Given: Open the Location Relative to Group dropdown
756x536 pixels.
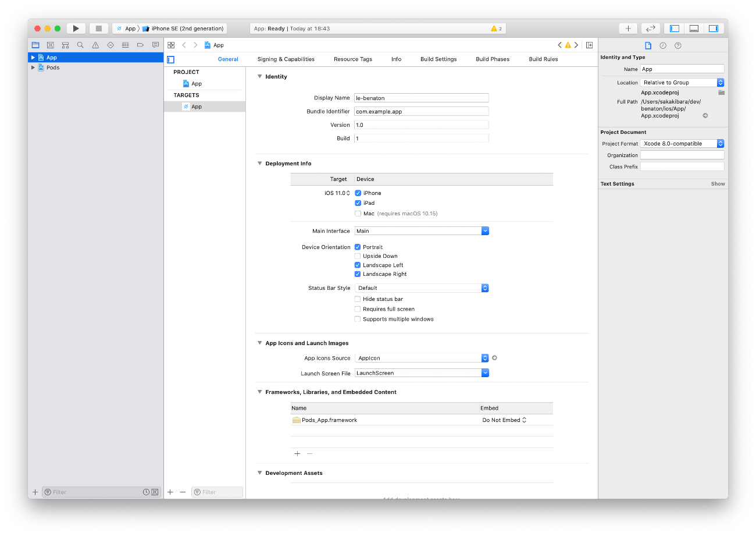Looking at the screenshot, I should tap(682, 83).
